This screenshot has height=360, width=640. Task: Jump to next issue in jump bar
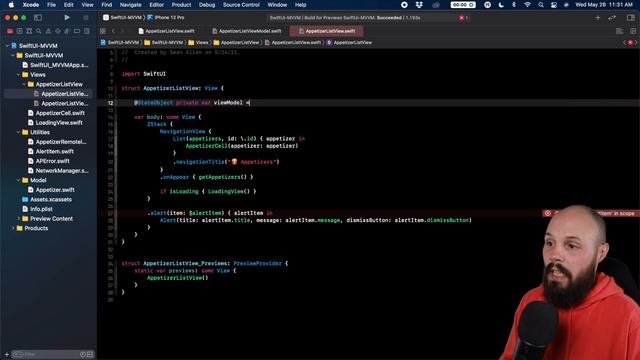tap(636, 42)
